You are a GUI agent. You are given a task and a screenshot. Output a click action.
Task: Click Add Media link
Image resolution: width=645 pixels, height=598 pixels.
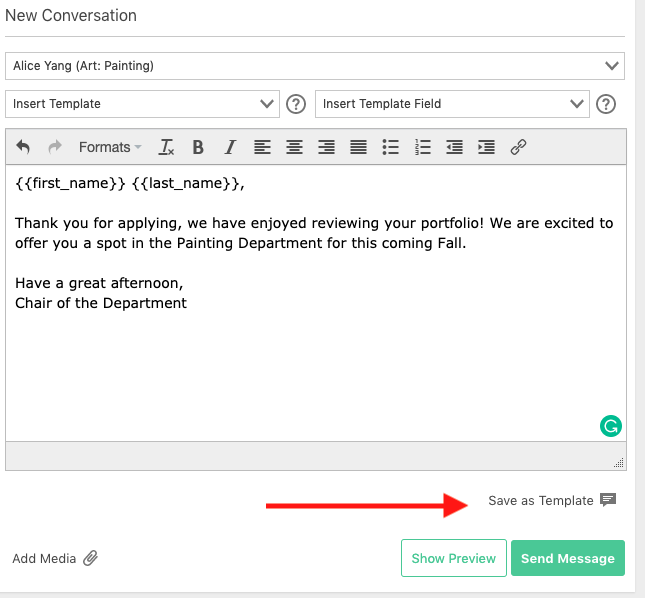pos(44,559)
